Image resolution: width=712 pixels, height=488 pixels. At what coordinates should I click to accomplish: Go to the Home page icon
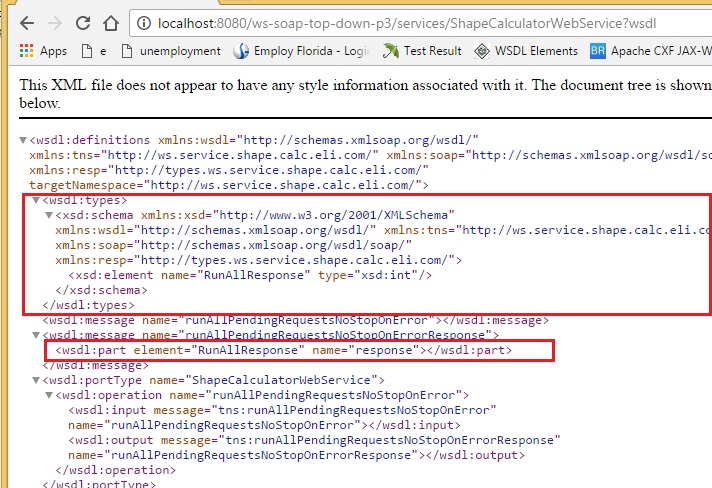(x=111, y=23)
